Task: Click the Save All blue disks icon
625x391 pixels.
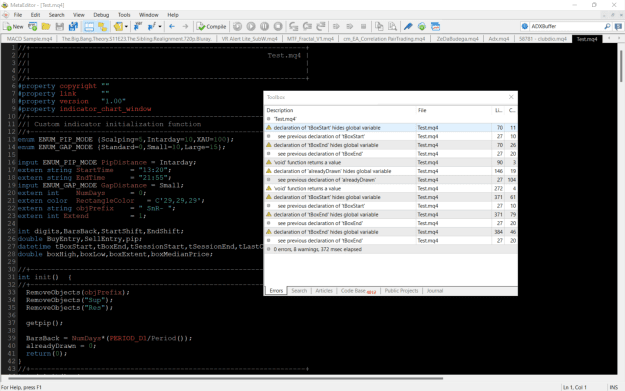Action: click(x=73, y=27)
